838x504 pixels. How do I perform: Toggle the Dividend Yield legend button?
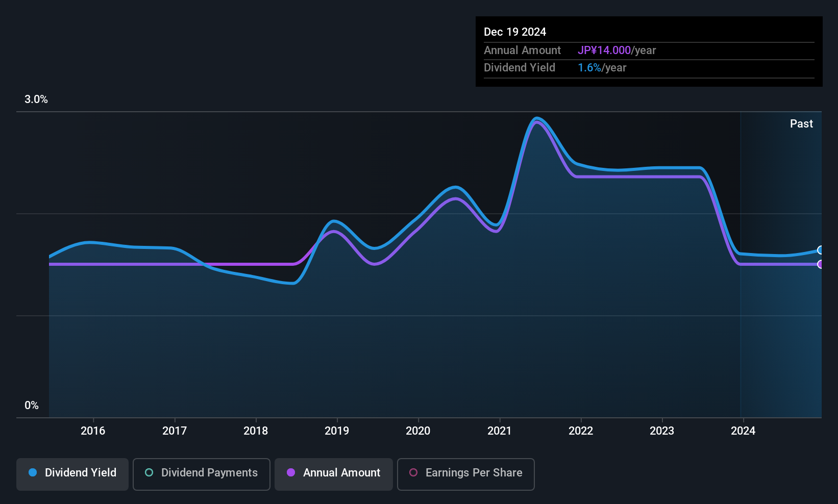pyautogui.click(x=72, y=474)
